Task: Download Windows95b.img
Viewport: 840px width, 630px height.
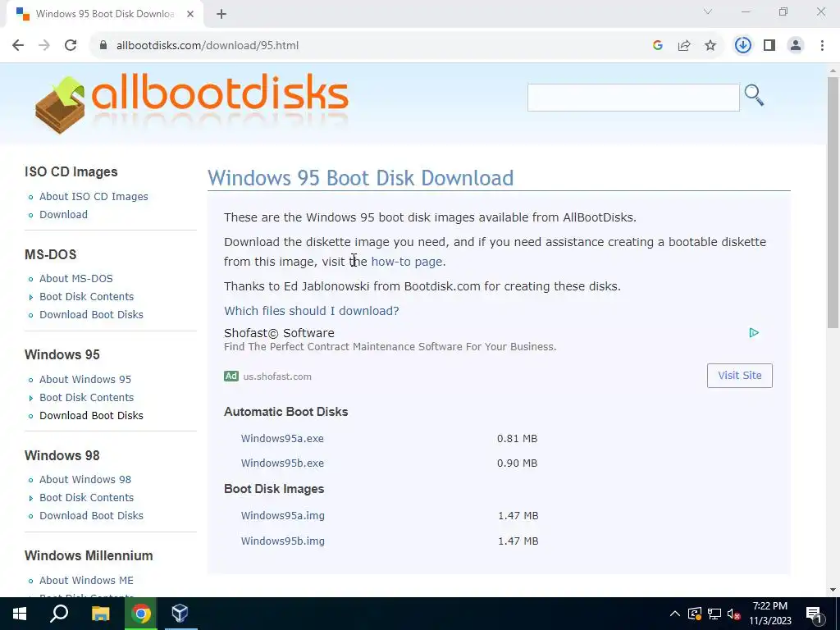Action: coord(282,541)
